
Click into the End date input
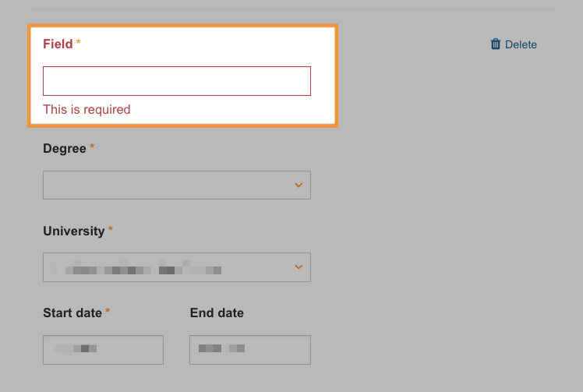point(250,350)
